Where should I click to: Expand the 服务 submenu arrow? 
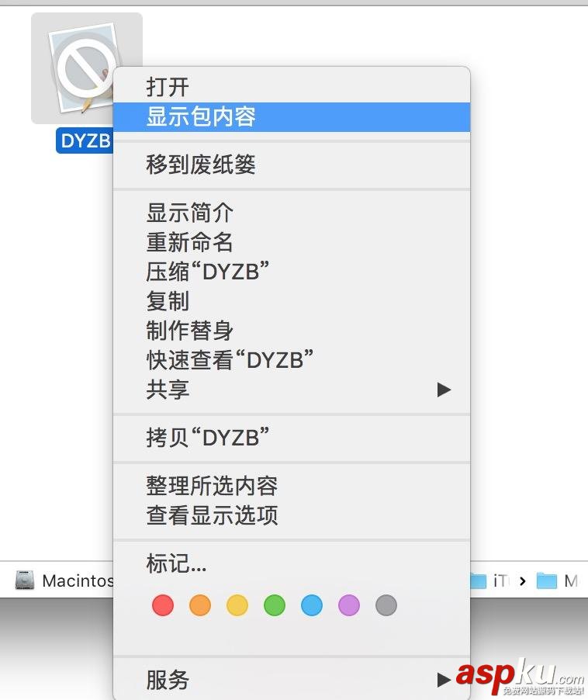coord(444,680)
